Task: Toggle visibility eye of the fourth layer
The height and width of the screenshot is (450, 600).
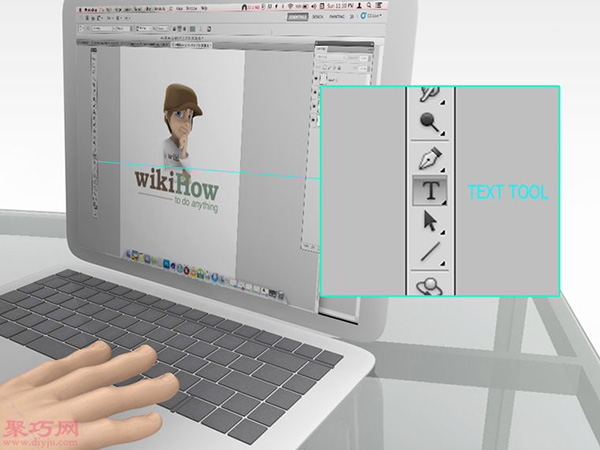Action: coord(313,120)
